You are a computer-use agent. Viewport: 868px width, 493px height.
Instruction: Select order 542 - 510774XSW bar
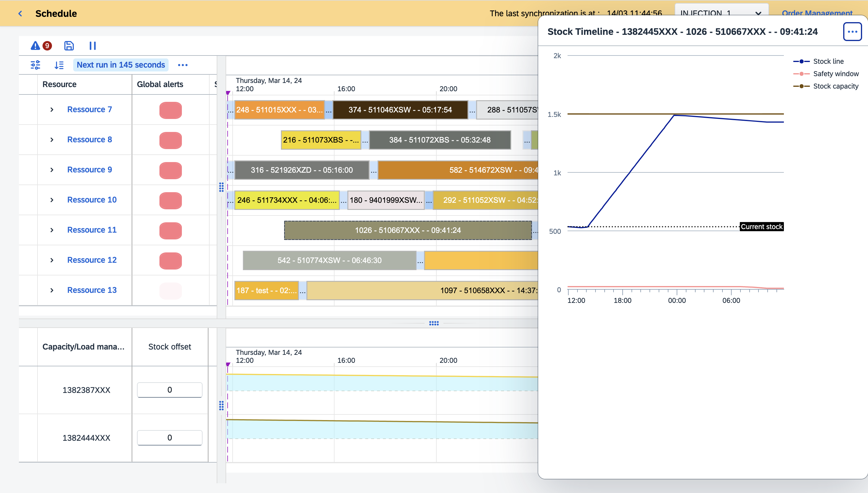coord(329,260)
